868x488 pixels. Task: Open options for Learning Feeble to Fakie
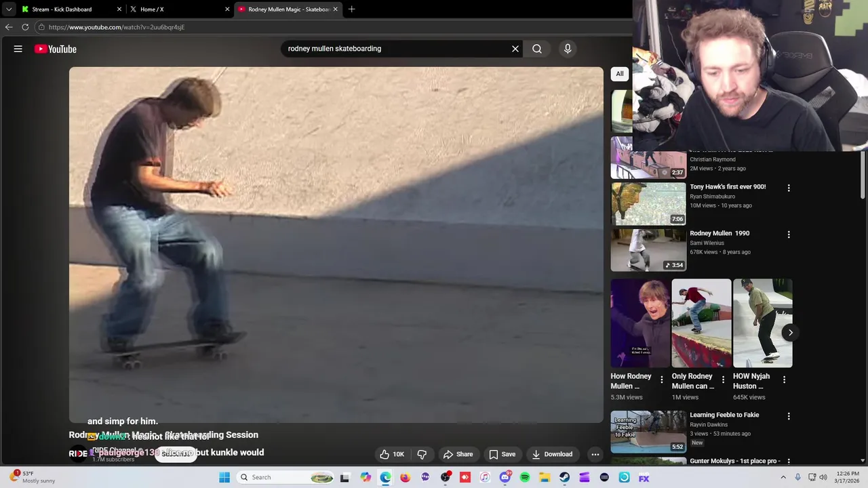(x=789, y=416)
